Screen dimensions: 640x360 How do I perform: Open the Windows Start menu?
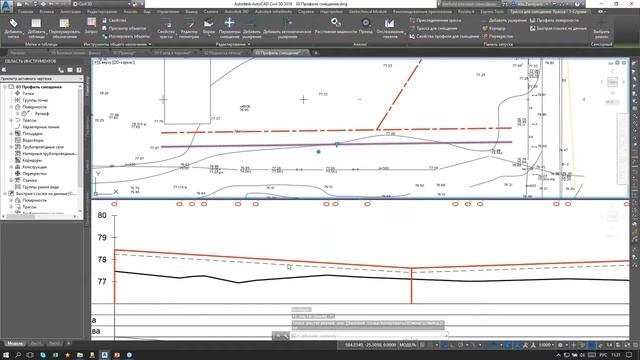tap(5, 355)
